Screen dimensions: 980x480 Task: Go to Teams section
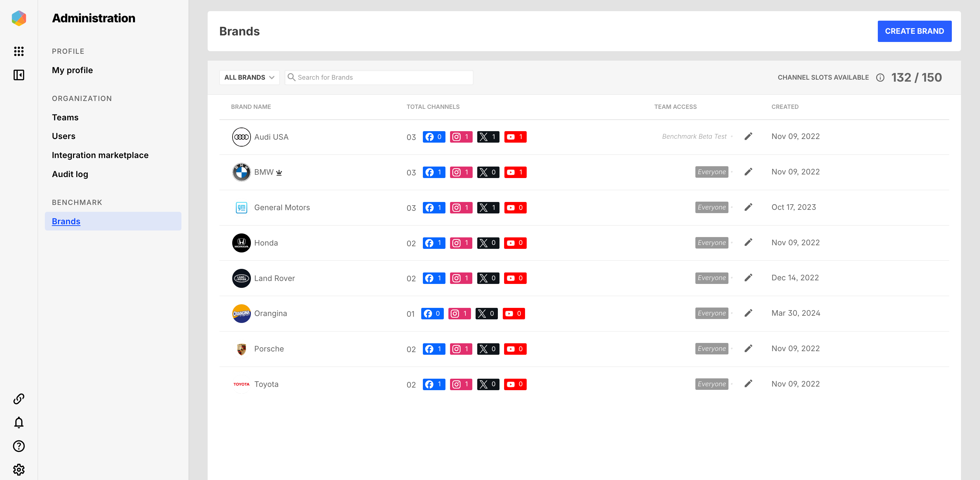pos(65,117)
